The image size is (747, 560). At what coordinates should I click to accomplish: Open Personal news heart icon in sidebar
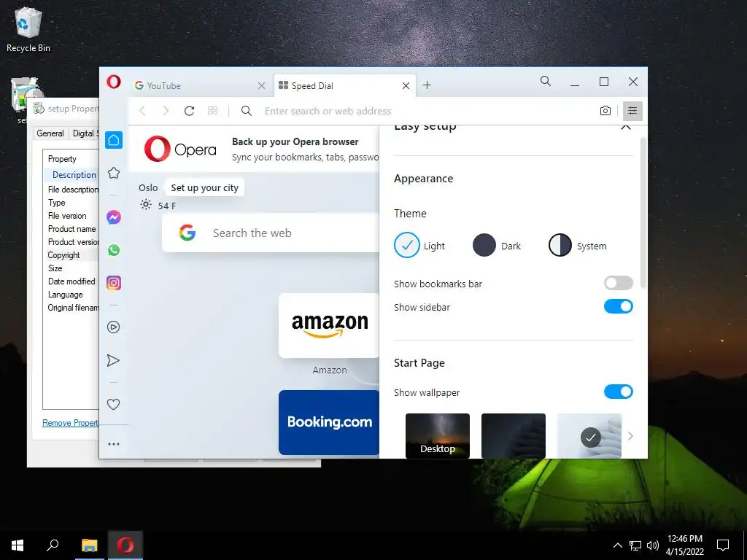pos(113,404)
